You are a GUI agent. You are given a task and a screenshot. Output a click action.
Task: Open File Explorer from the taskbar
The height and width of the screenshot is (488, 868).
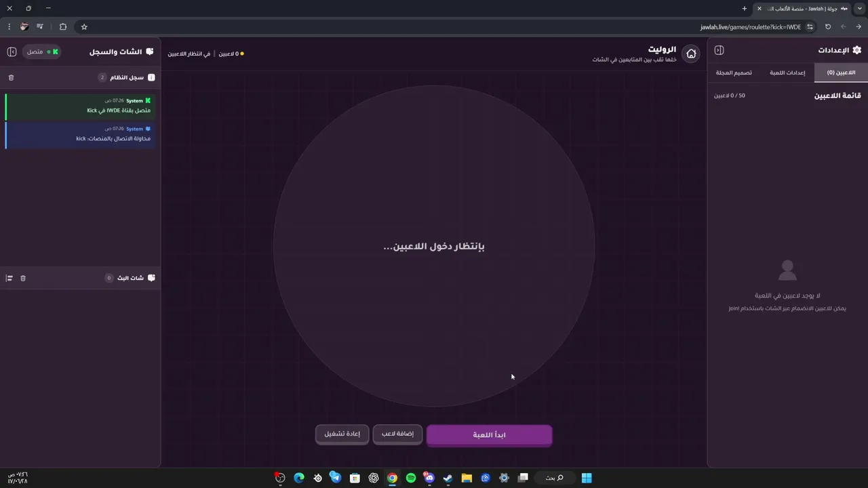467,478
